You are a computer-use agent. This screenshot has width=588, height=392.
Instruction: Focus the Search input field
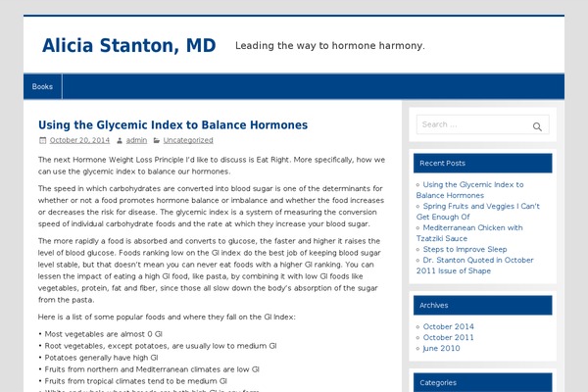482,124
